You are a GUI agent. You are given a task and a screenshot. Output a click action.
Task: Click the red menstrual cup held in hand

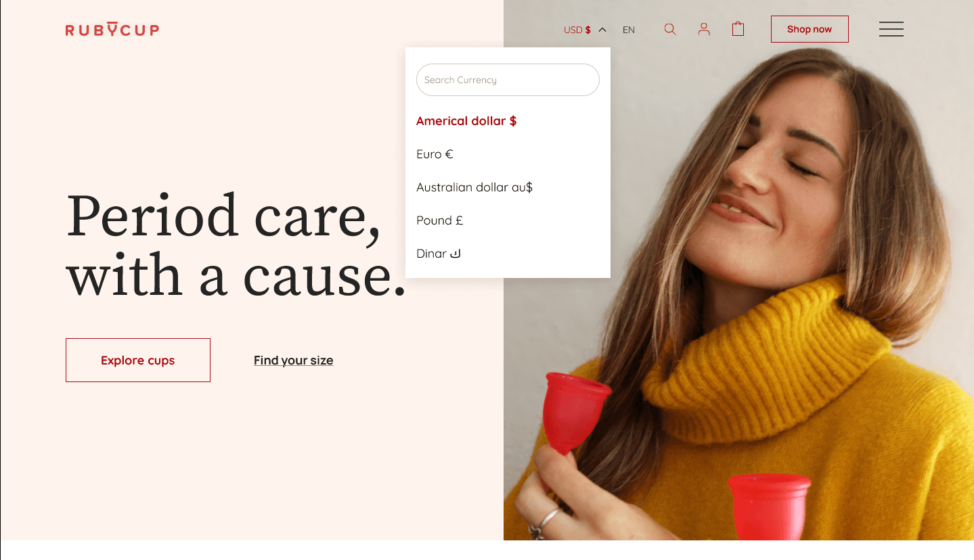click(x=575, y=411)
